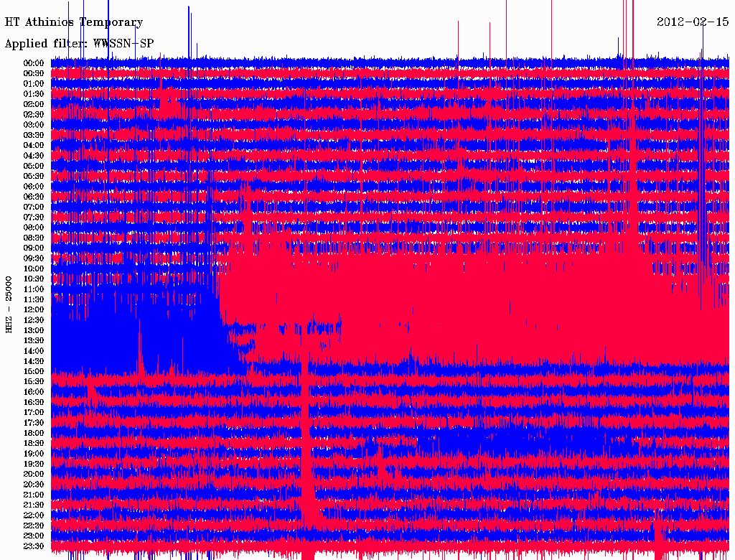The width and height of the screenshot is (735, 560).
Task: Select the 00:30 time label
Action: (34, 74)
